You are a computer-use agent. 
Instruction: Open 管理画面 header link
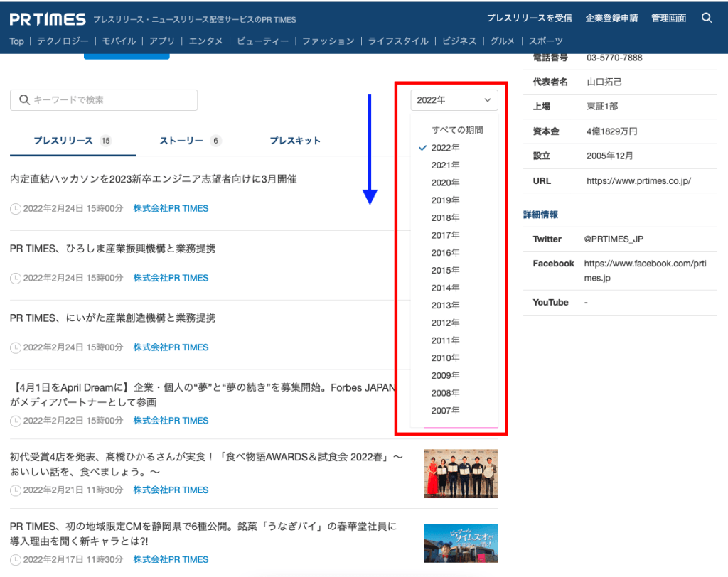tap(668, 18)
